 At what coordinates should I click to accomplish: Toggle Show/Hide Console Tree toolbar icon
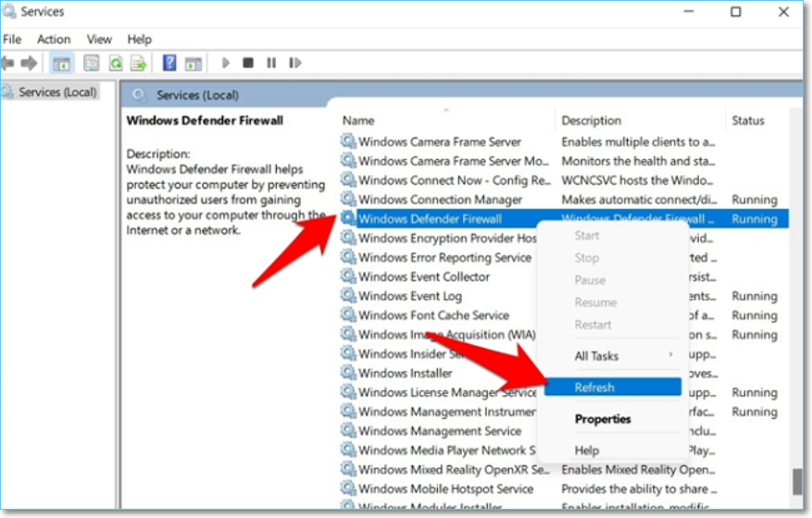click(61, 63)
